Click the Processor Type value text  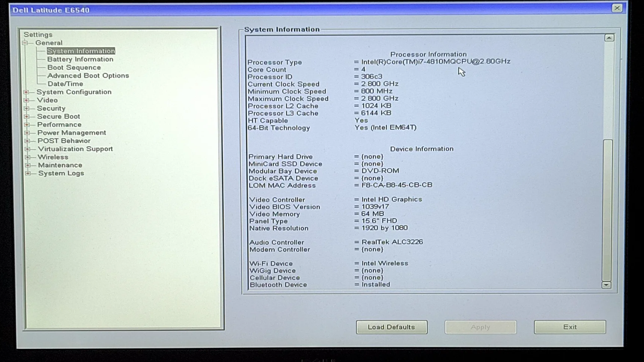pos(436,62)
